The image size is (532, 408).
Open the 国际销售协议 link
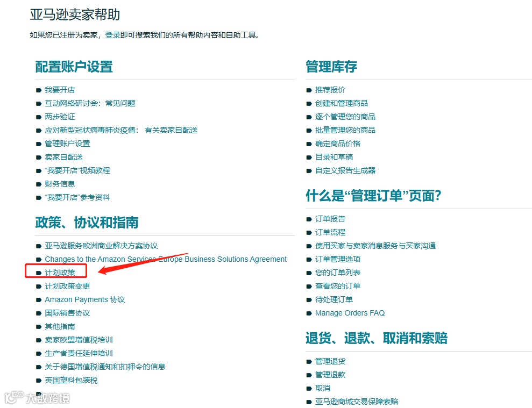(68, 313)
